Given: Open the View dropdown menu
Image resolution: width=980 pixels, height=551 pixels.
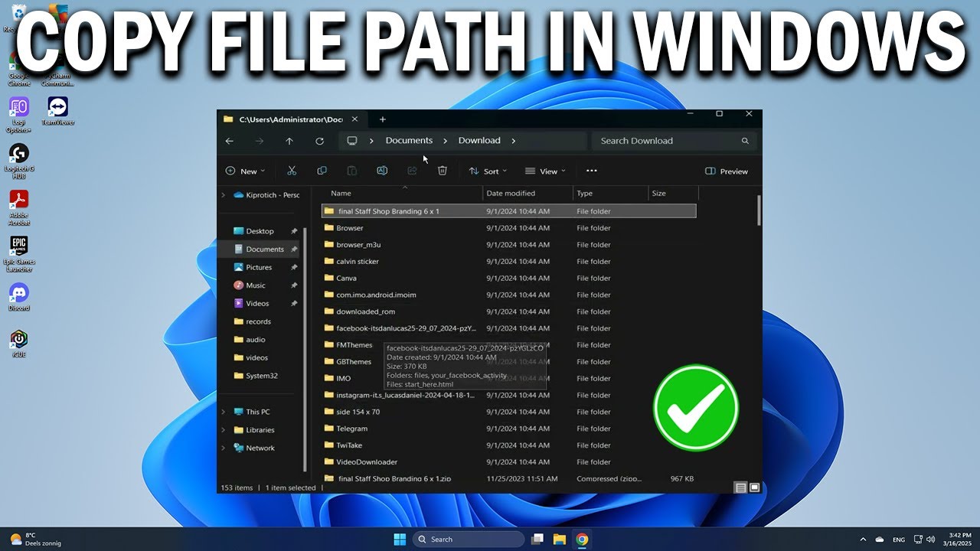Looking at the screenshot, I should 545,171.
